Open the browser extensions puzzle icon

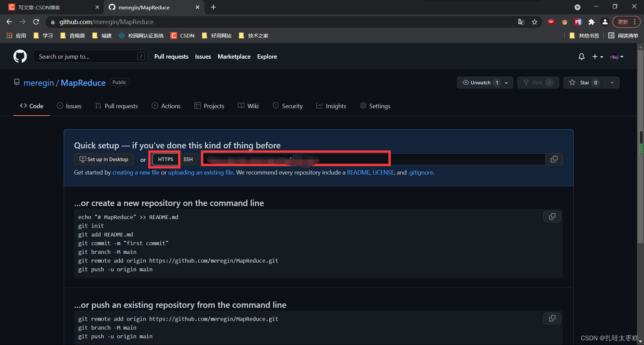(x=591, y=22)
